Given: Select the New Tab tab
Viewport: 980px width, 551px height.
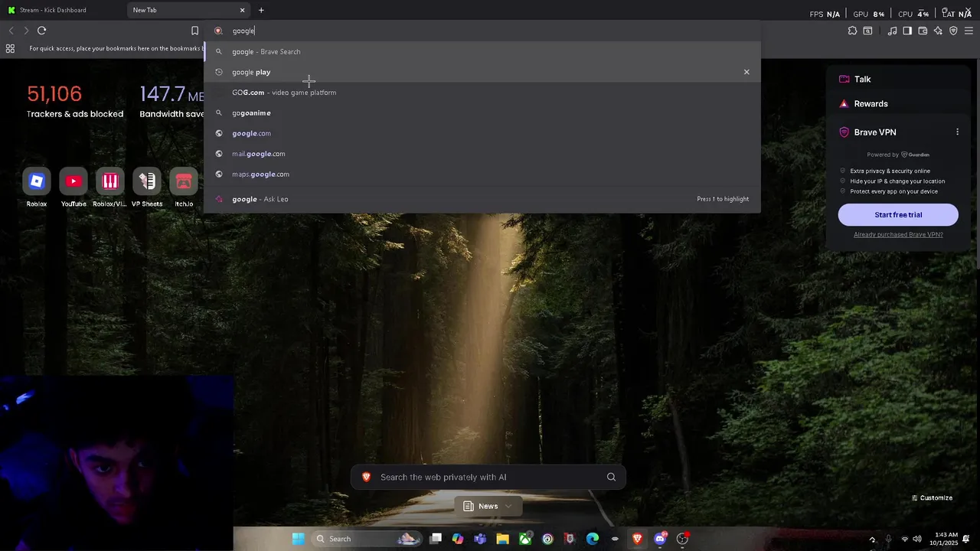Looking at the screenshot, I should [188, 10].
